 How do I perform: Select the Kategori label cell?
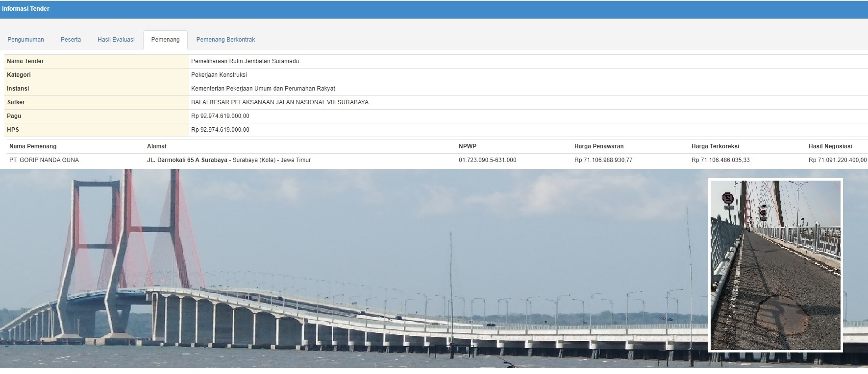(x=96, y=75)
